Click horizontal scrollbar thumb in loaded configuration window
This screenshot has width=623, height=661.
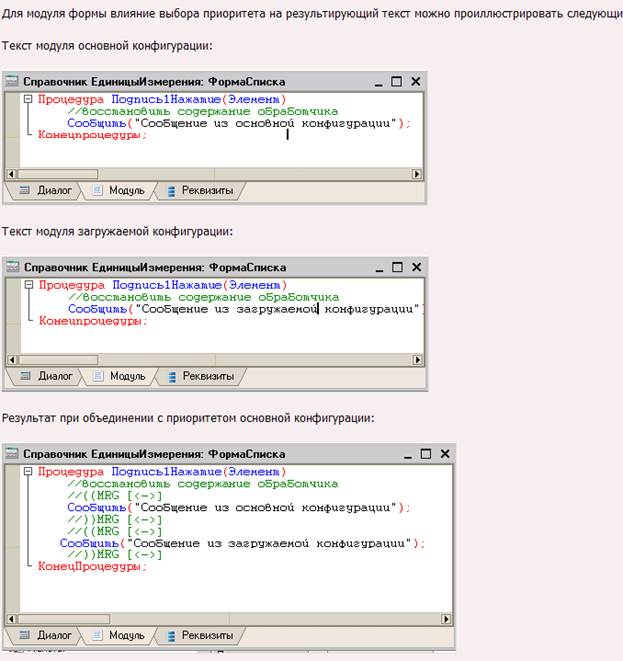pos(58,360)
